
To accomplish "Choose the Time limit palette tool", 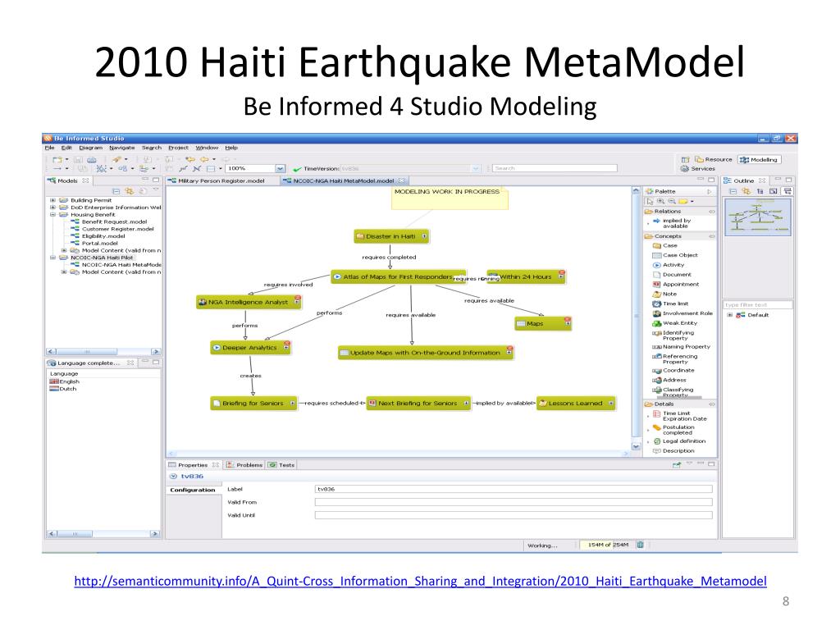I will pyautogui.click(x=670, y=304).
